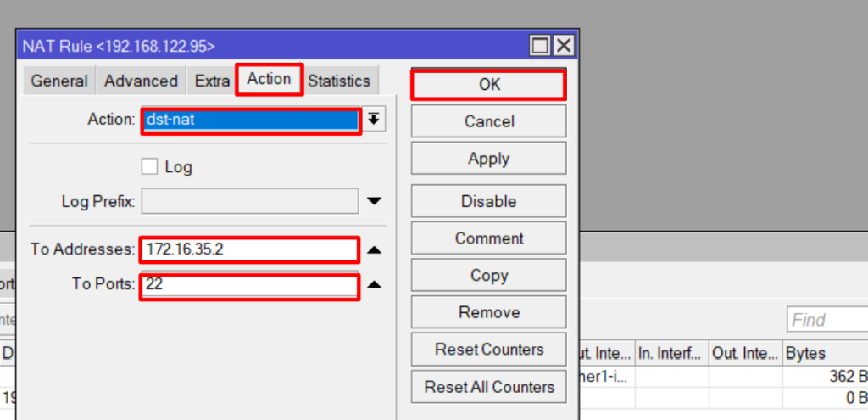This screenshot has width=868, height=420.
Task: Go to the Statistics tab
Action: coord(339,81)
